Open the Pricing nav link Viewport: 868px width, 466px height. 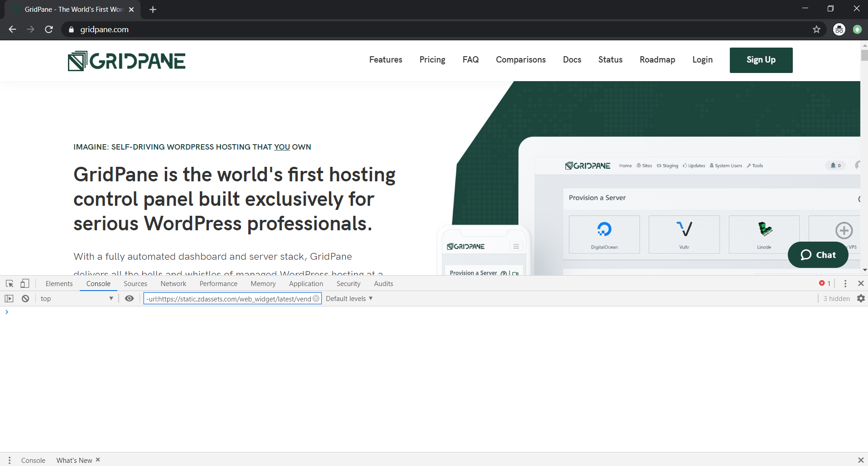(432, 60)
